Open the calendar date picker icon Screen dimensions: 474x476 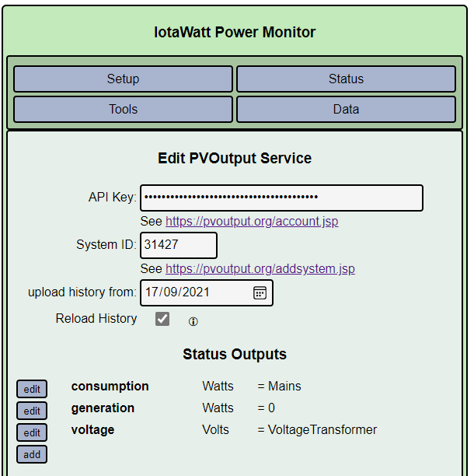(x=260, y=292)
